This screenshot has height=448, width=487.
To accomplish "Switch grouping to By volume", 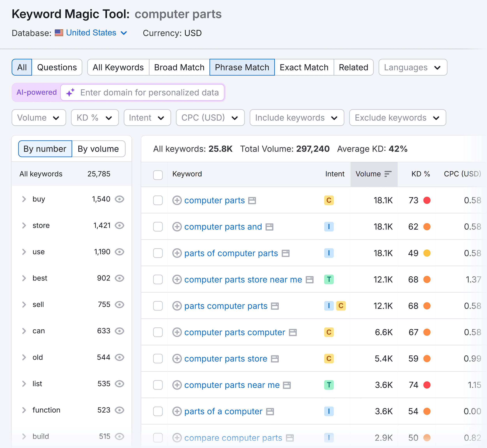I will point(98,149).
